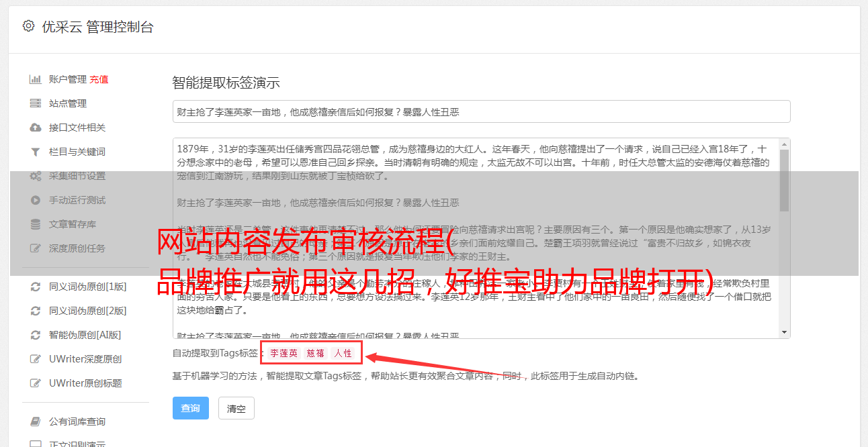The height and width of the screenshot is (447, 868).
Task: Click the bar chart icon for 账户管理
Action: [x=36, y=79]
